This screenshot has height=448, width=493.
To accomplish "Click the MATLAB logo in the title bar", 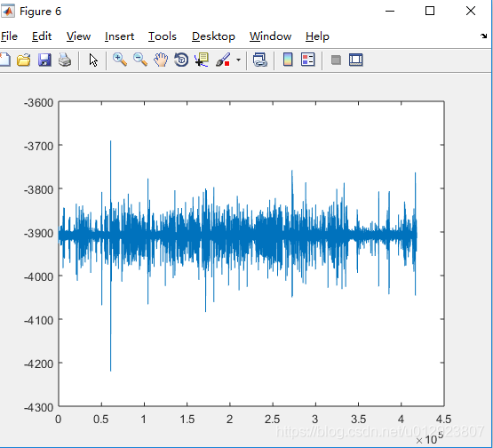I will coord(8,12).
